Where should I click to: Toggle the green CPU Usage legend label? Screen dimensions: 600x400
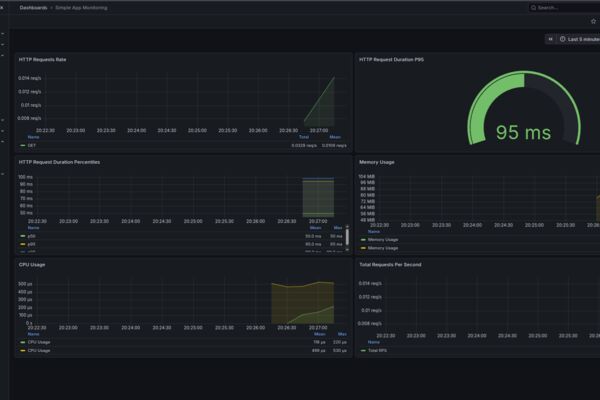pyautogui.click(x=39, y=342)
